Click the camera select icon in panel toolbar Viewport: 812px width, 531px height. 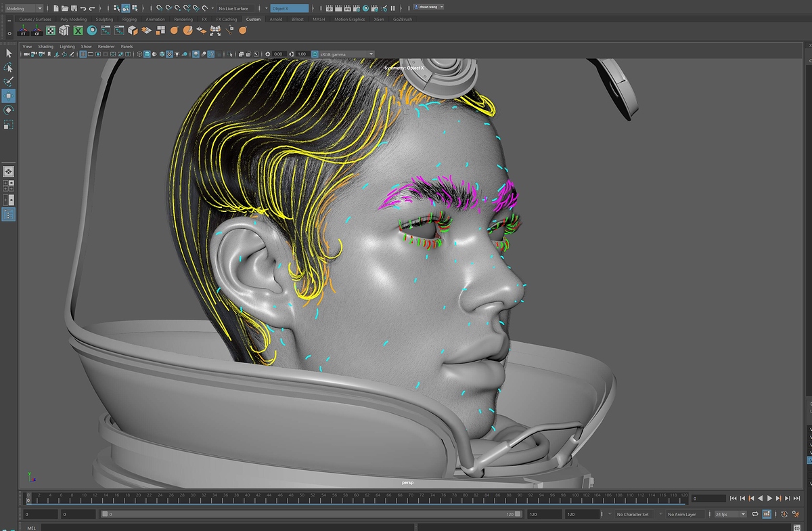(x=26, y=54)
